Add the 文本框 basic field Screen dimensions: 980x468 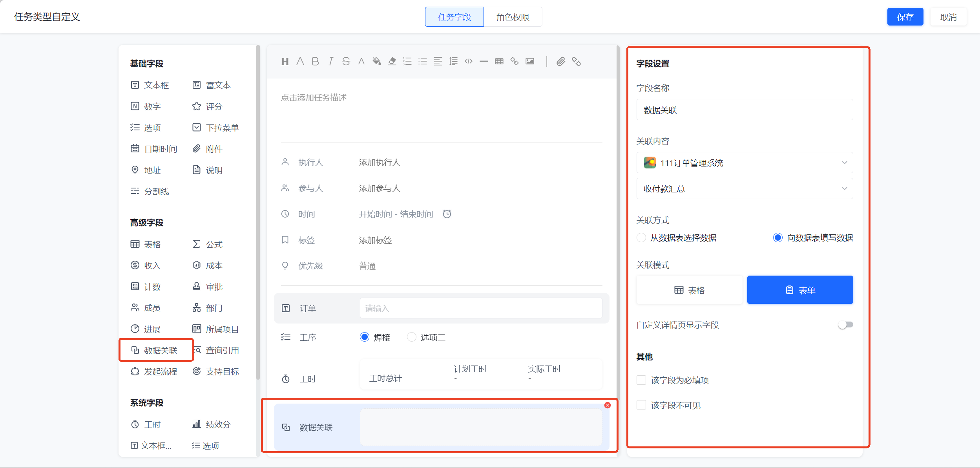[x=150, y=85]
